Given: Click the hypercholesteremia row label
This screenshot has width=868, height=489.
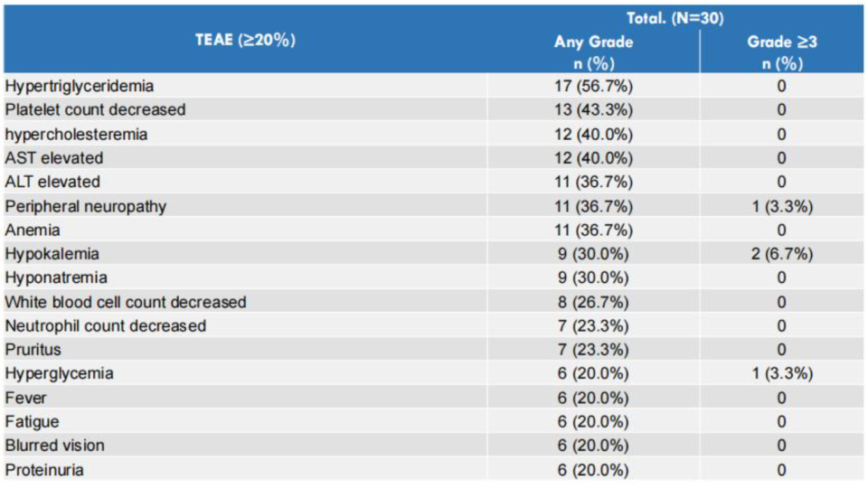Looking at the screenshot, I should coord(76,134).
